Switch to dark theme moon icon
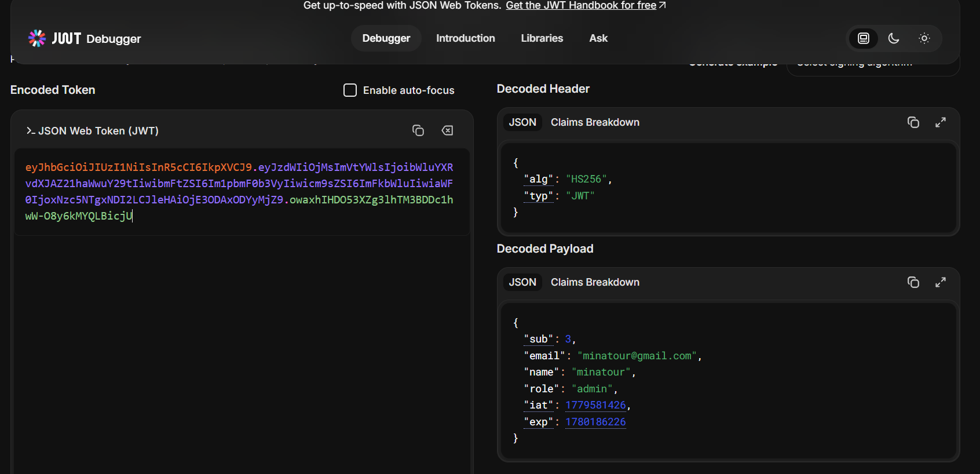This screenshot has width=980, height=474. [x=894, y=38]
